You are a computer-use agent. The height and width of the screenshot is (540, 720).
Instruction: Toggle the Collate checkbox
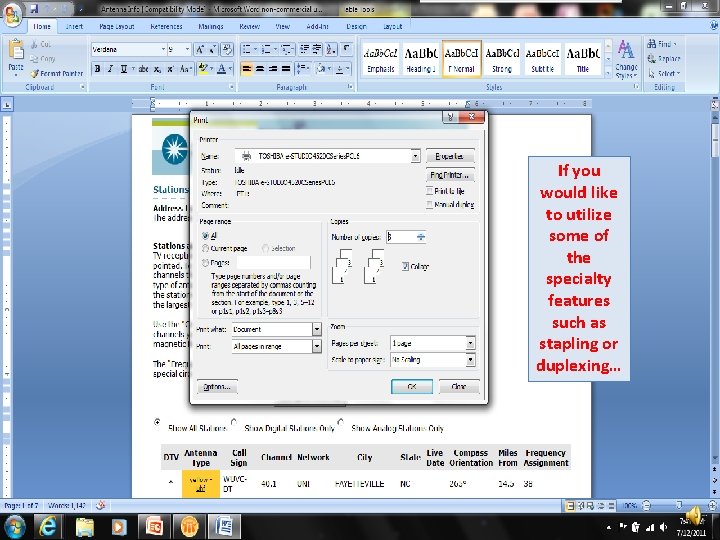[405, 266]
